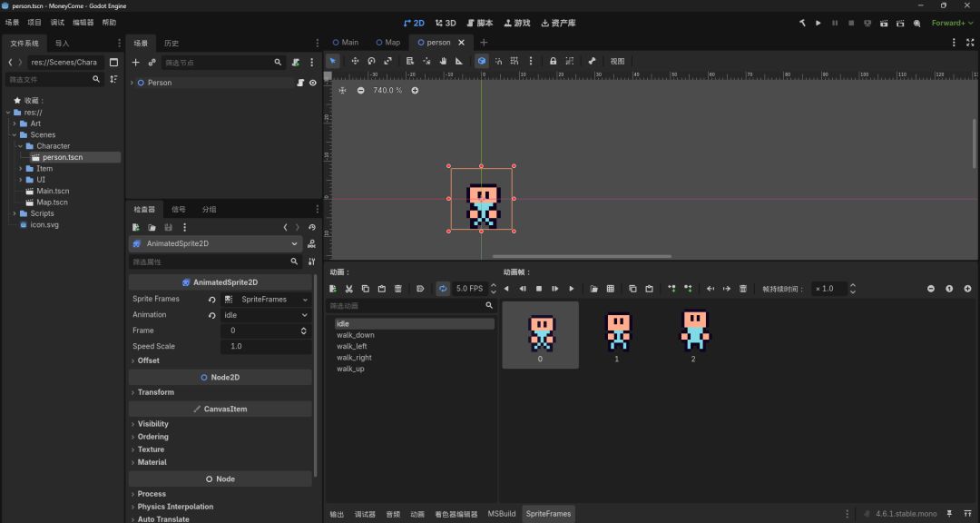Open the Forward+ renderer dropdown
Screen dimensions: 980x523
pos(951,23)
